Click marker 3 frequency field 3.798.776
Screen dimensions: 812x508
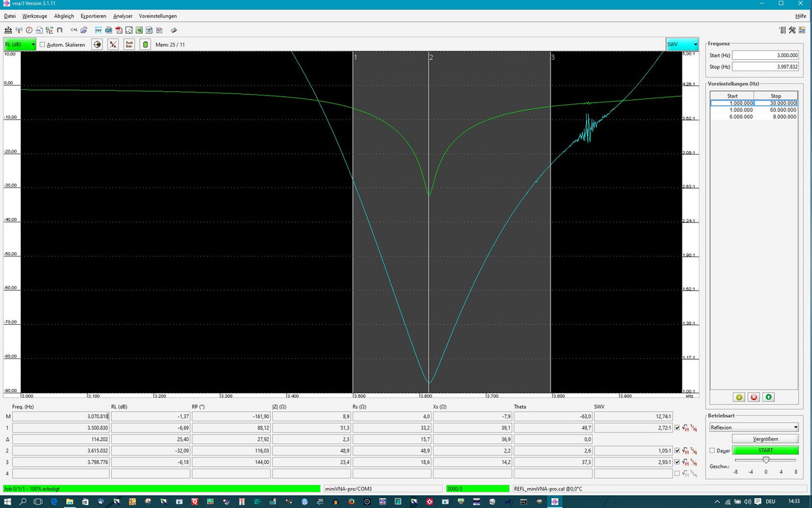[x=61, y=462]
